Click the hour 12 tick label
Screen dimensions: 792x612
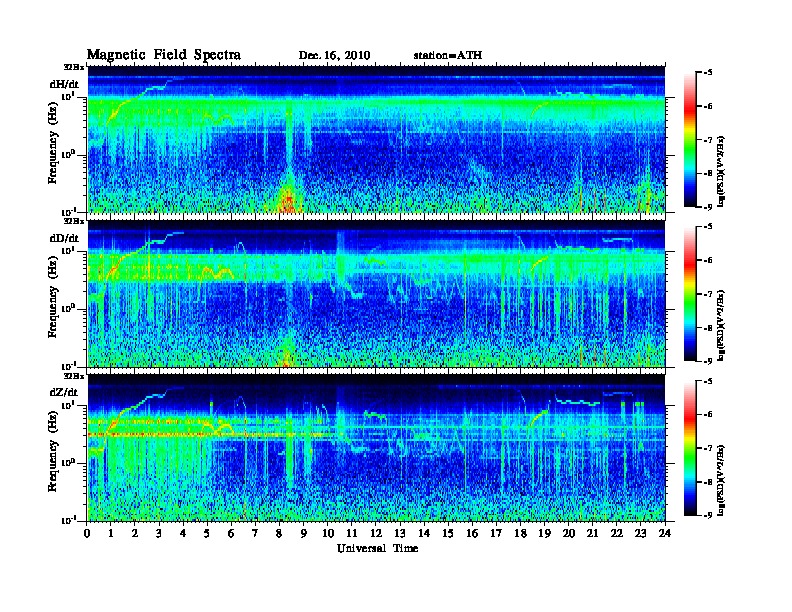376,533
